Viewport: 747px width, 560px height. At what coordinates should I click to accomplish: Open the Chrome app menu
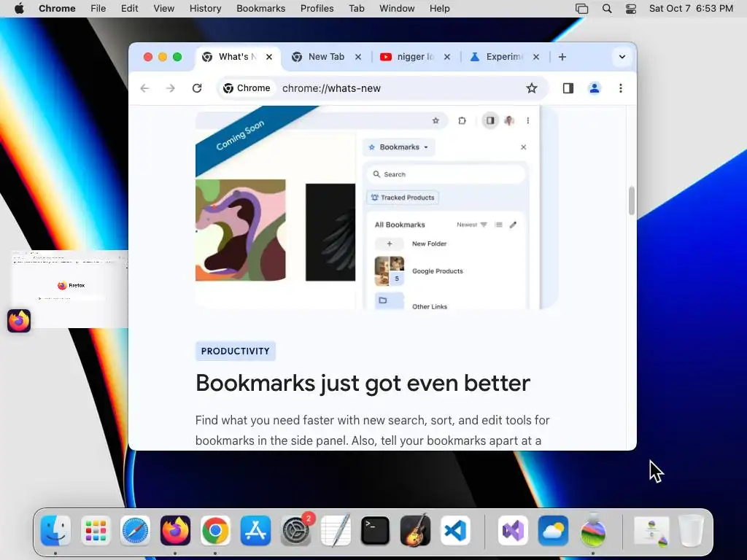click(x=57, y=9)
